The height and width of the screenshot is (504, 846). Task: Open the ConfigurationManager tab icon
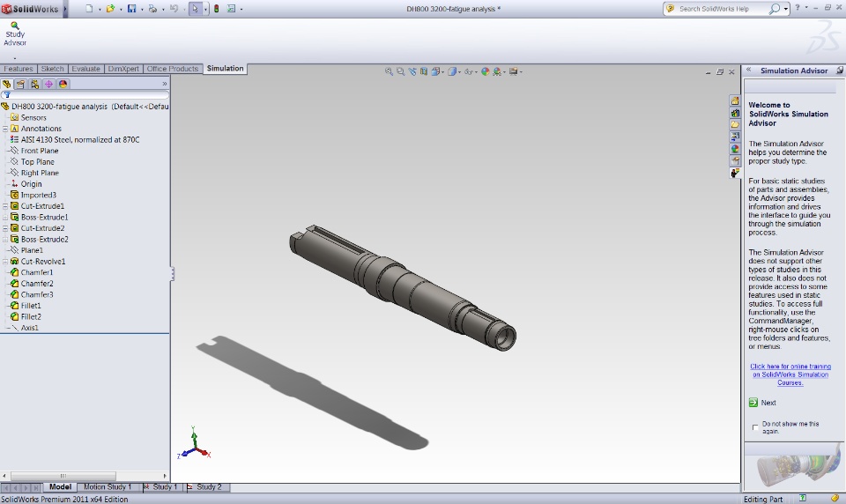pos(35,85)
